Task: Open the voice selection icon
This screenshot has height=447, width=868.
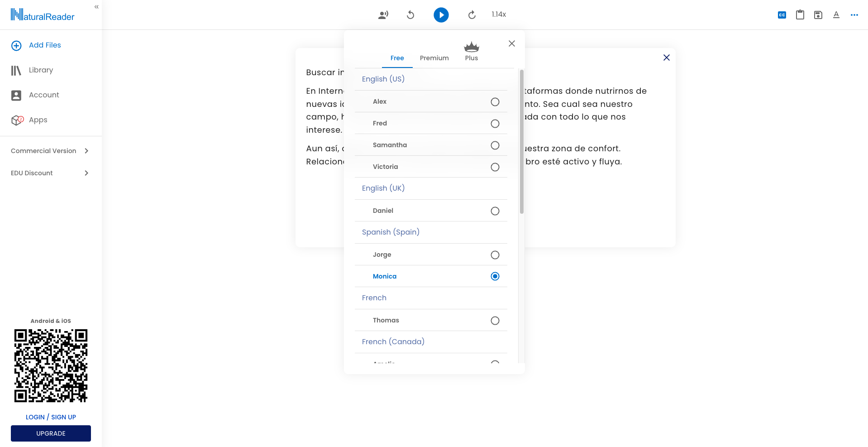Action: [383, 15]
